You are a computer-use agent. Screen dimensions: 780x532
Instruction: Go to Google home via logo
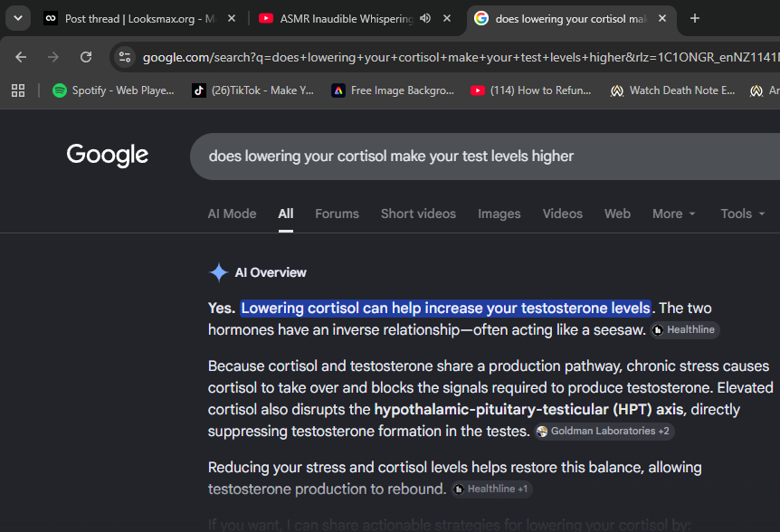pyautogui.click(x=108, y=155)
